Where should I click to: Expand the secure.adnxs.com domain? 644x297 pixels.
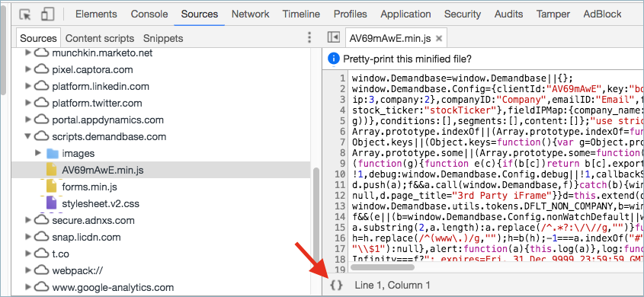[28, 220]
